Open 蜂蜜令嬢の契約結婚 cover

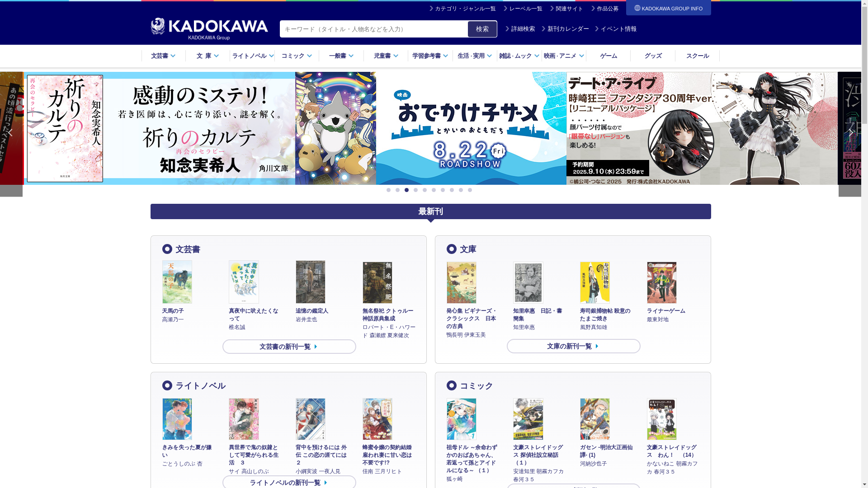(x=377, y=419)
